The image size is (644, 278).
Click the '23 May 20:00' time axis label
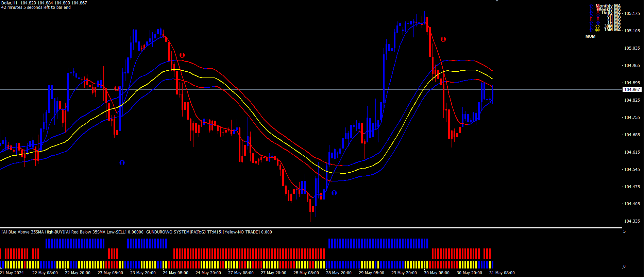pyautogui.click(x=143, y=273)
